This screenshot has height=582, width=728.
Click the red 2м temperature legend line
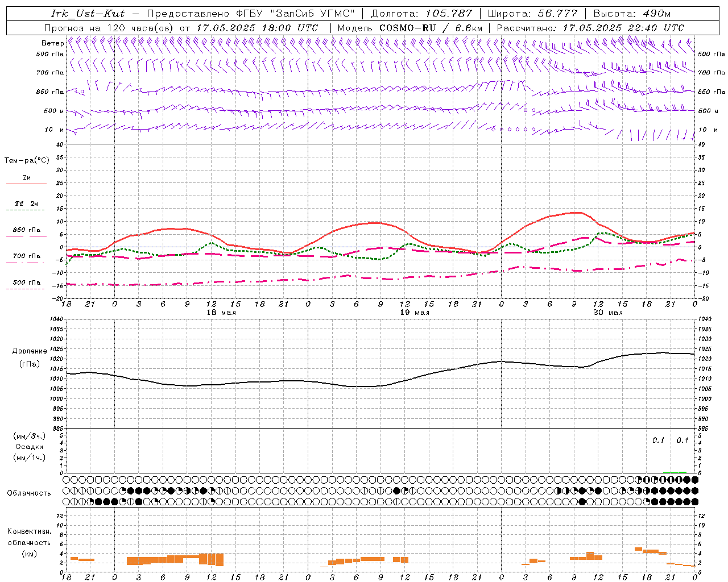coord(26,184)
